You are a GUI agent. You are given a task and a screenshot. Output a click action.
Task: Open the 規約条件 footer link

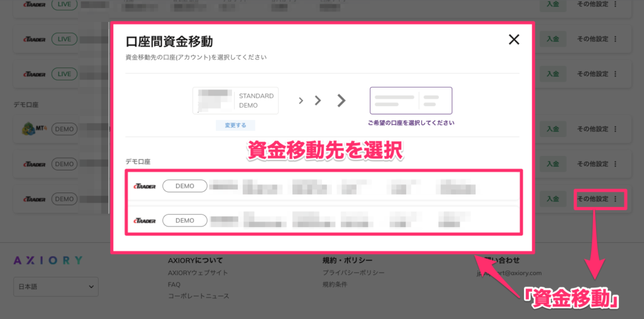335,284
